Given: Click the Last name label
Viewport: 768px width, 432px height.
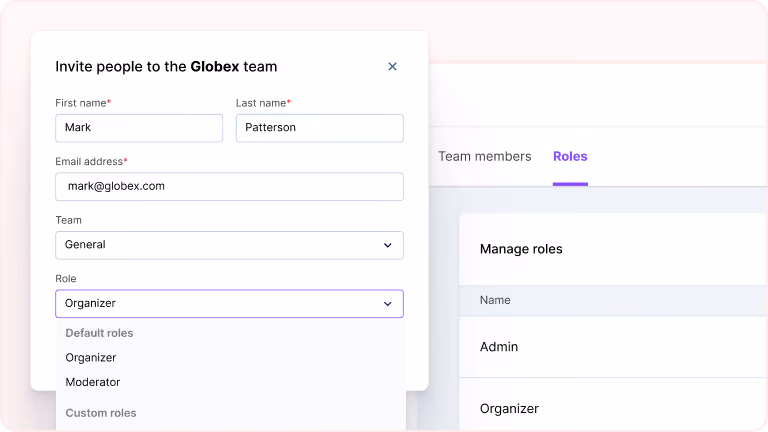Looking at the screenshot, I should click(x=264, y=103).
